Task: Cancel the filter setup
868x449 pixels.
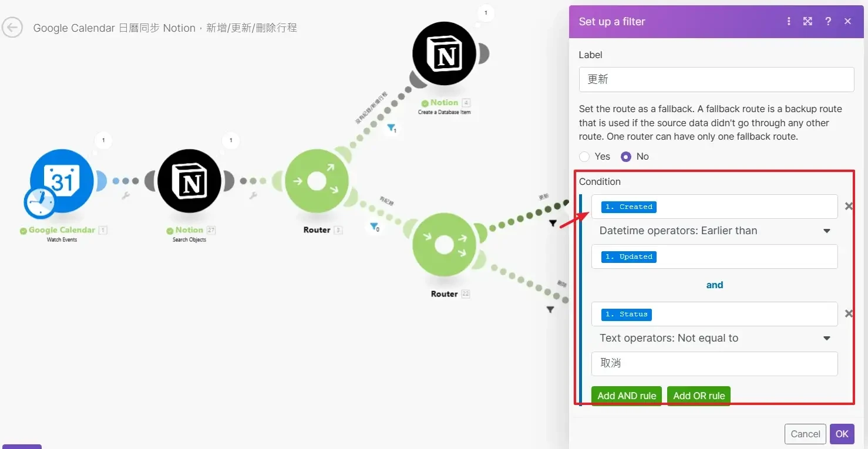Action: tap(805, 434)
